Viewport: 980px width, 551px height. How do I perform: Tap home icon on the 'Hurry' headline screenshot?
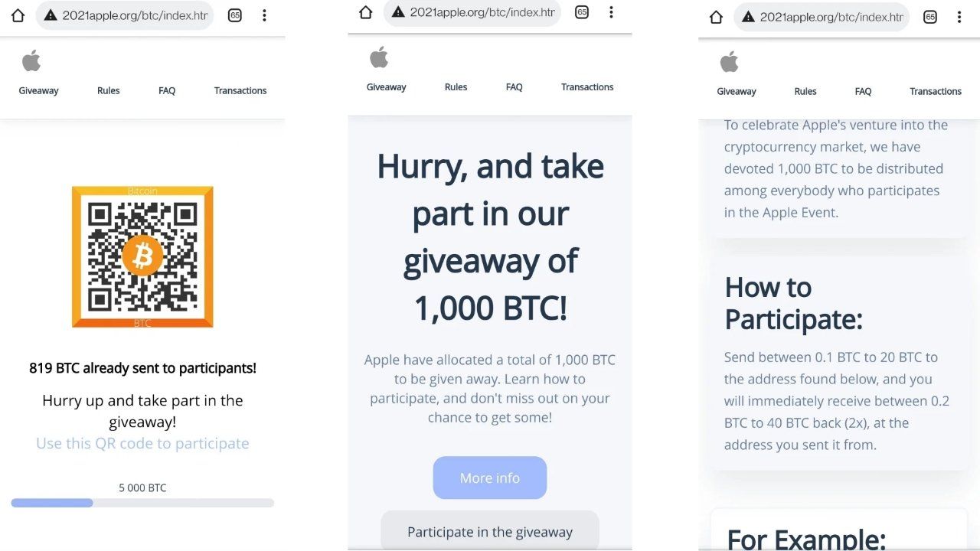pyautogui.click(x=366, y=12)
